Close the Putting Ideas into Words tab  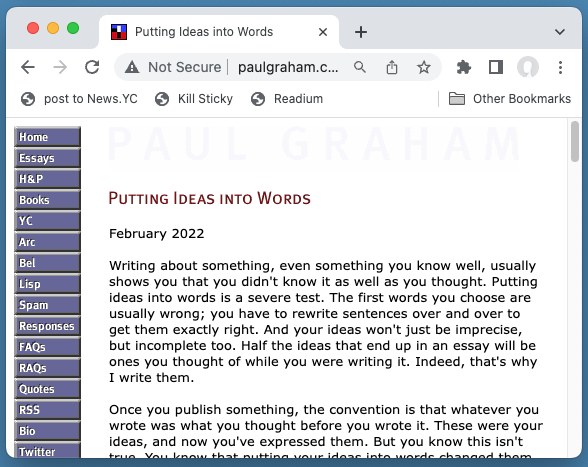(323, 32)
